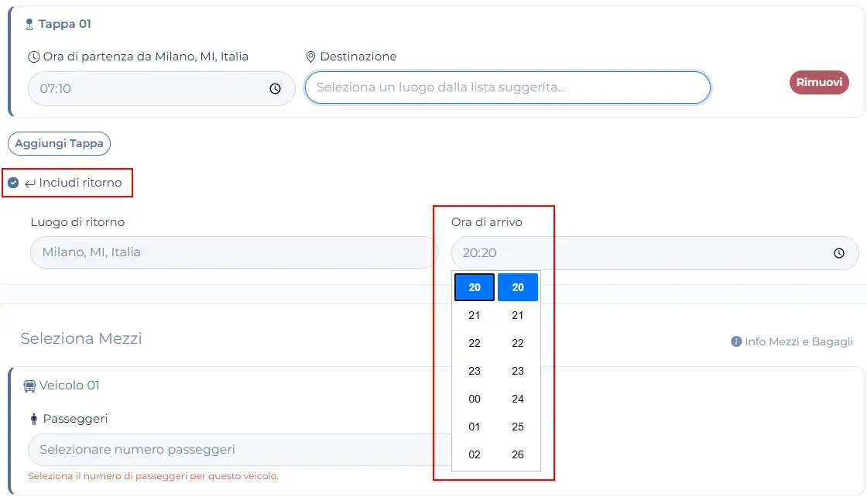Select hour 02 in the time picker
This screenshot has height=504, width=867.
[x=475, y=454]
